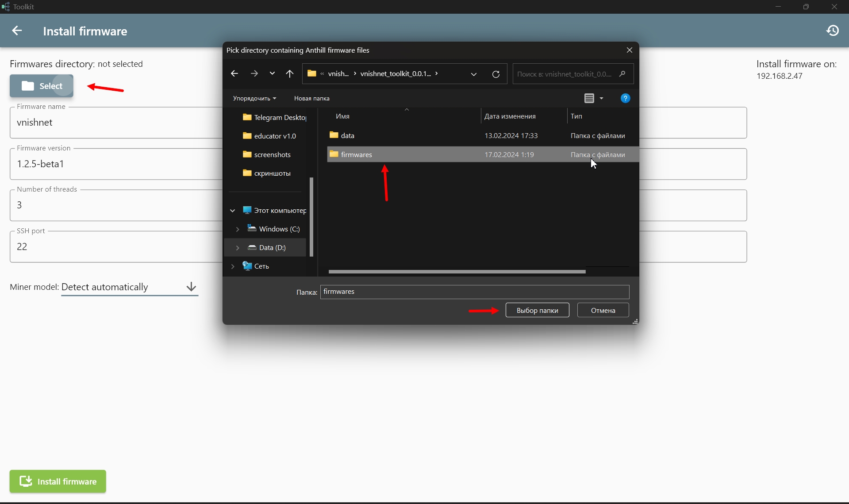This screenshot has height=504, width=849.
Task: Click the Отмена cancel button
Action: point(603,310)
